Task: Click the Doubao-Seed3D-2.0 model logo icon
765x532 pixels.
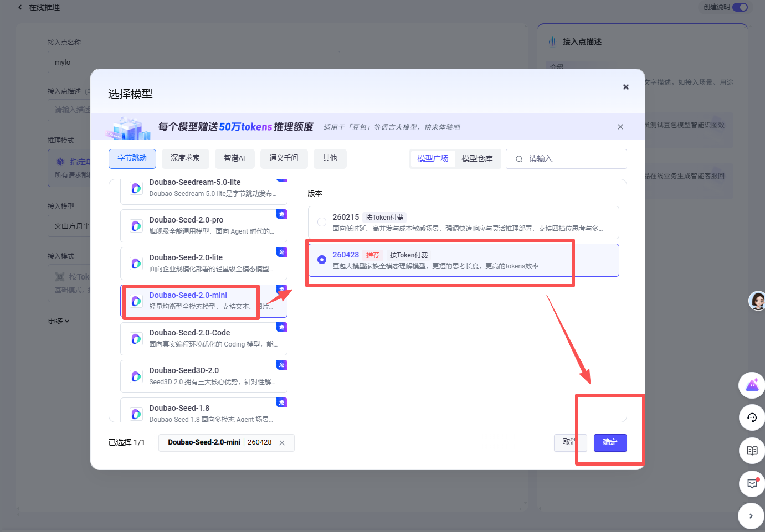Action: click(x=136, y=376)
